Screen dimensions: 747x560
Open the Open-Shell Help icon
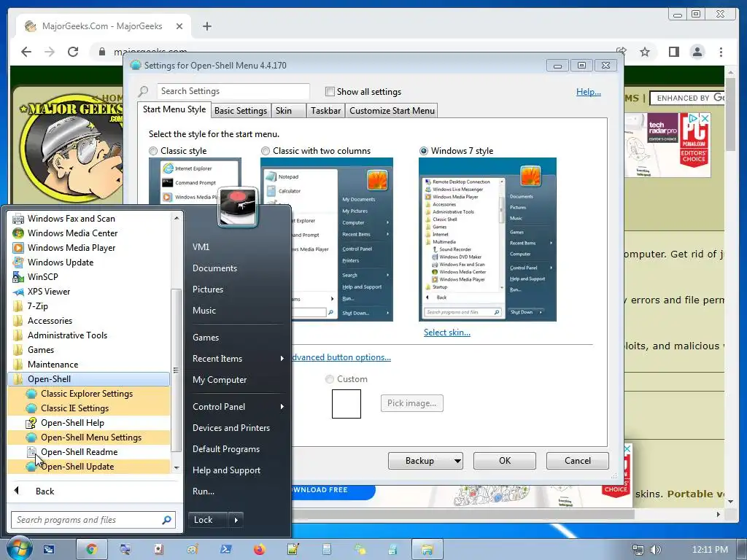pyautogui.click(x=31, y=423)
